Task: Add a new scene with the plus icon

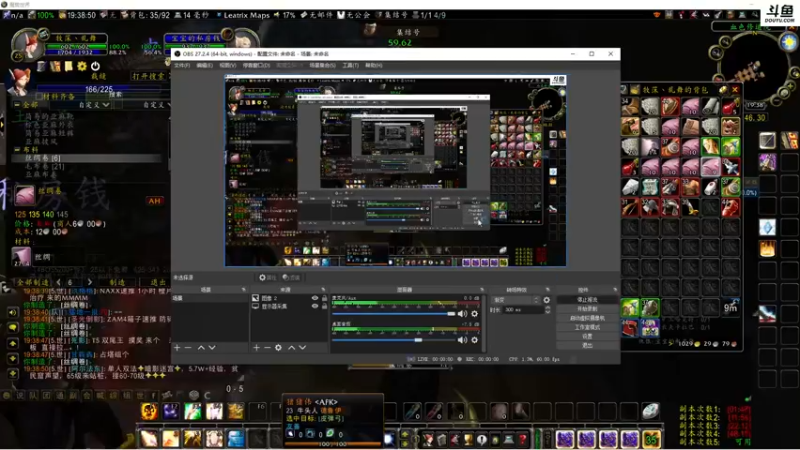Action: click(x=177, y=347)
